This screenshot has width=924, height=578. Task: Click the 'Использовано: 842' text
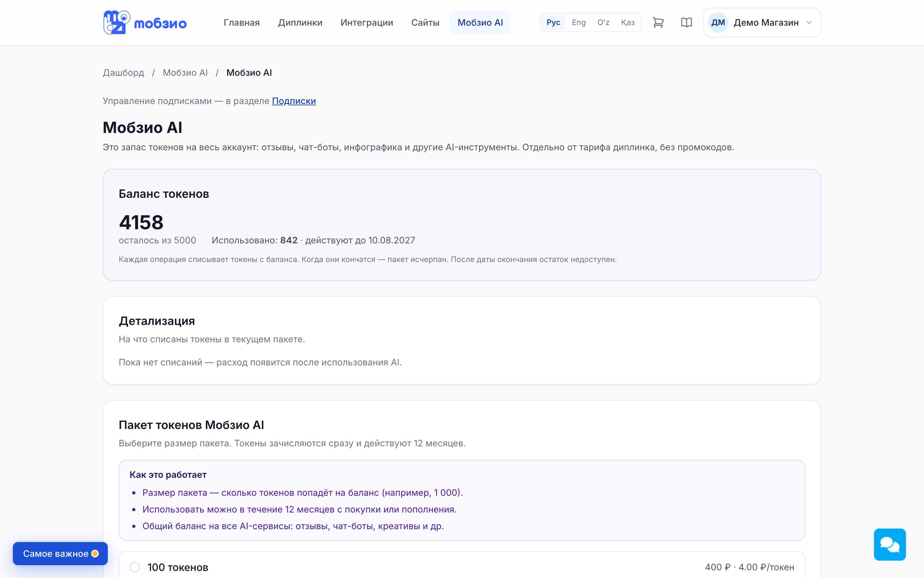coord(255,240)
